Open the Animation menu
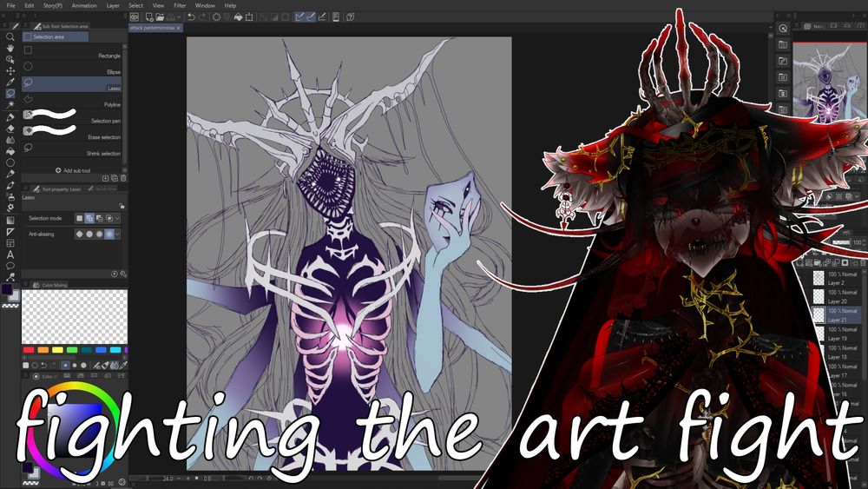Viewport: 868px width, 489px height. (84, 5)
